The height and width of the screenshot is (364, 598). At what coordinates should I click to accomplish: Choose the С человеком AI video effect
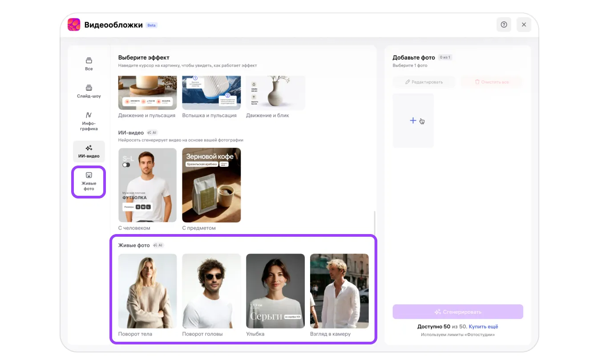click(x=147, y=185)
